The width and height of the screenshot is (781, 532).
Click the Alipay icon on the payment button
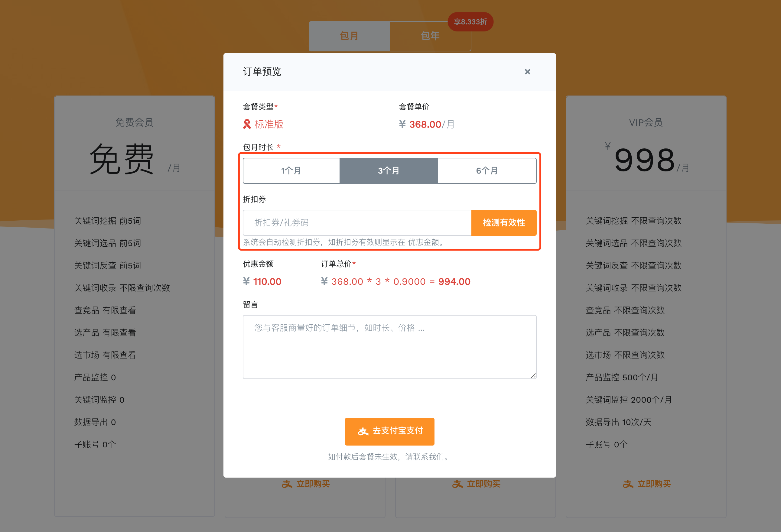tap(363, 432)
